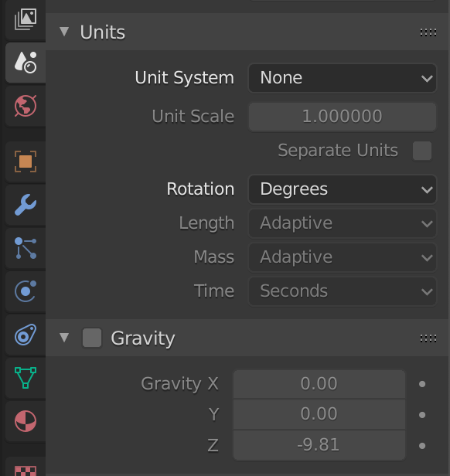The image size is (450, 476).
Task: Collapse the Gravity panel triangle
Action: [x=64, y=338]
